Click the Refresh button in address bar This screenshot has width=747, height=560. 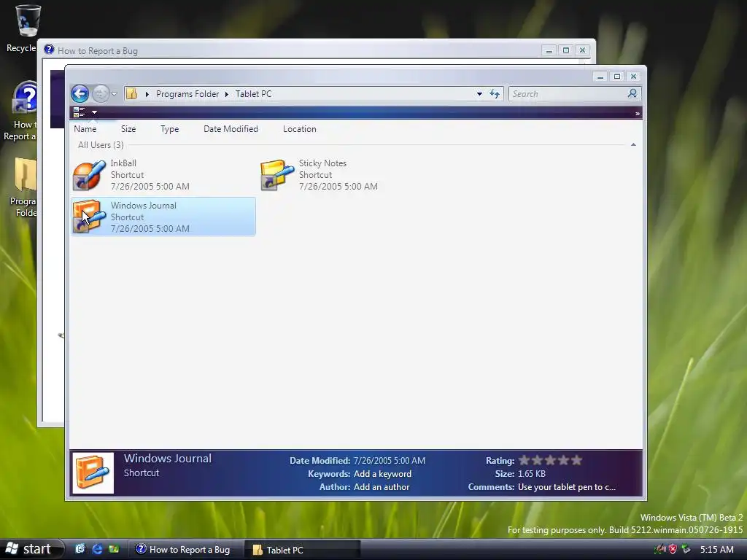(x=495, y=94)
